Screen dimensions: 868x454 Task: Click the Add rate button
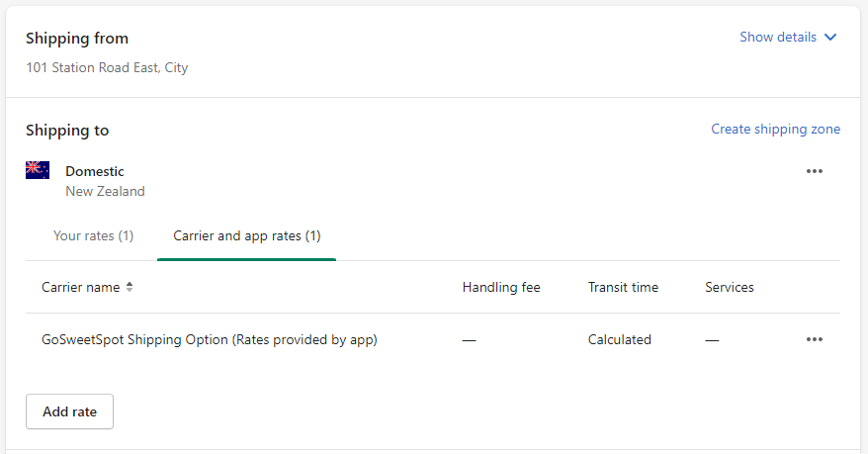coord(70,411)
